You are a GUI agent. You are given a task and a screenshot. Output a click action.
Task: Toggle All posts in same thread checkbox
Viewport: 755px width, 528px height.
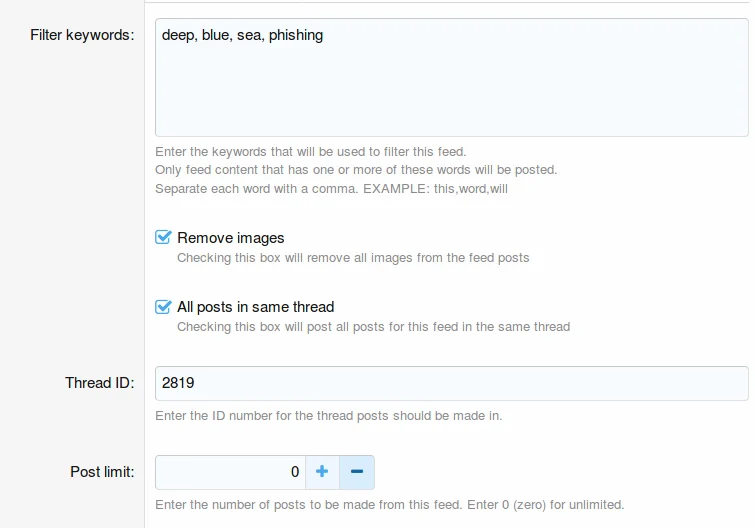(163, 307)
